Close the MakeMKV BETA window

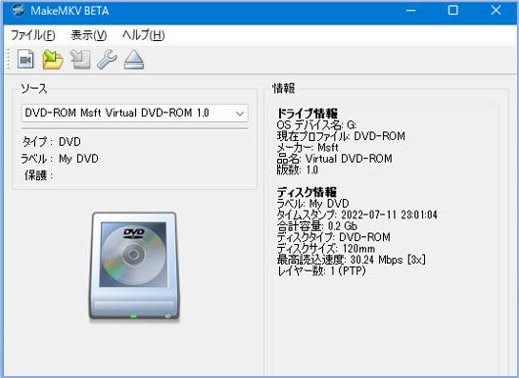[x=496, y=11]
